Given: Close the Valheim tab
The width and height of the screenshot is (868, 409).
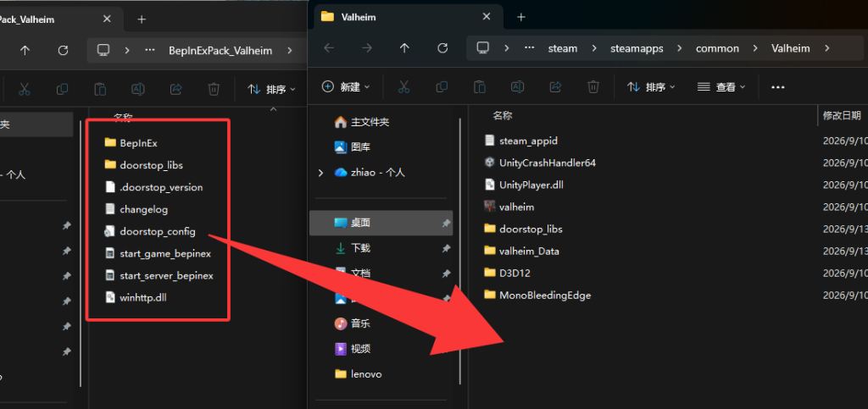Looking at the screenshot, I should (486, 17).
